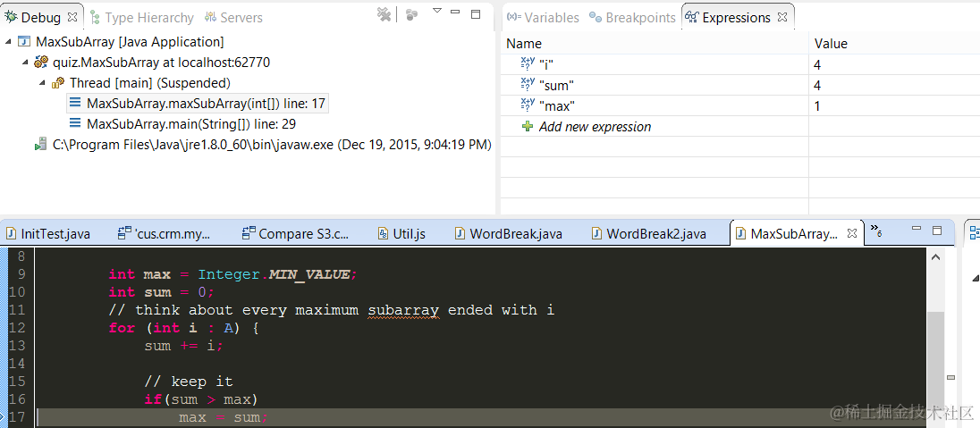
Task: Switch to InitTest.java editor tab
Action: (48, 234)
